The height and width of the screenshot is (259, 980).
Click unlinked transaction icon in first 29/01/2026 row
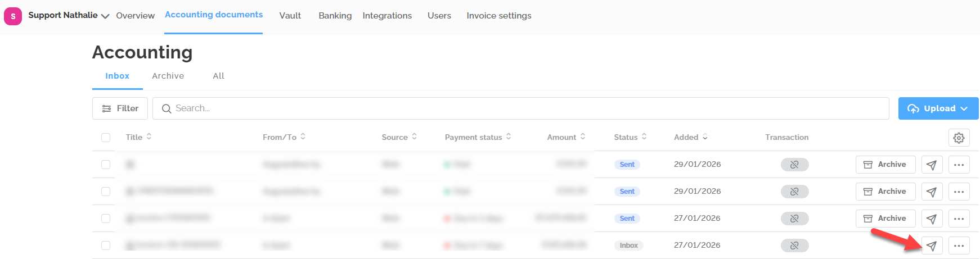click(x=794, y=165)
